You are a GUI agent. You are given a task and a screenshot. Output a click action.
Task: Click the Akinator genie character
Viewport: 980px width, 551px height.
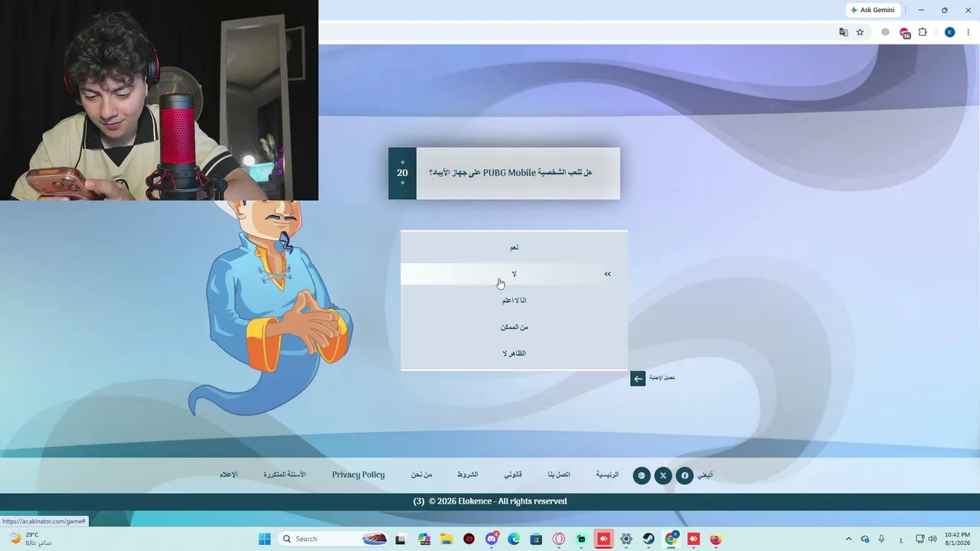pyautogui.click(x=271, y=308)
